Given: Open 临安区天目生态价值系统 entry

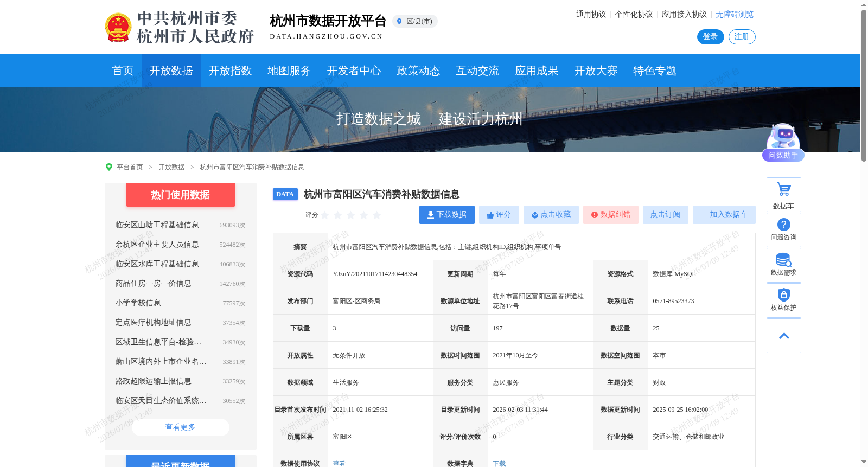Looking at the screenshot, I should pos(161,401).
